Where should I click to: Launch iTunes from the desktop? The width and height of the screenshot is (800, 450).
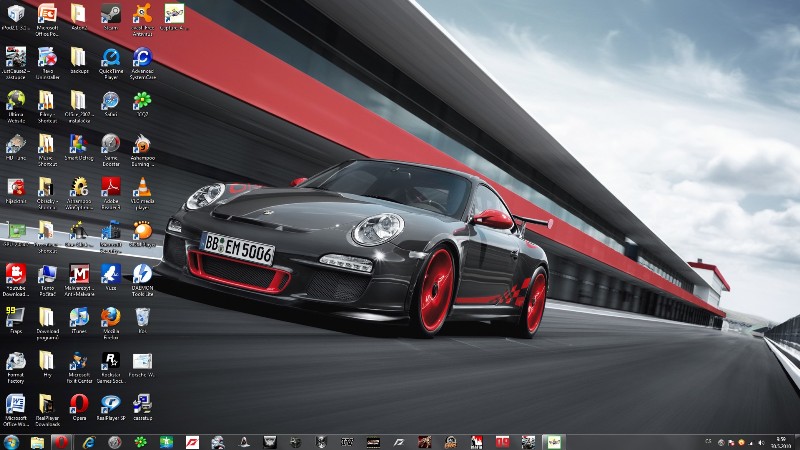(x=78, y=318)
